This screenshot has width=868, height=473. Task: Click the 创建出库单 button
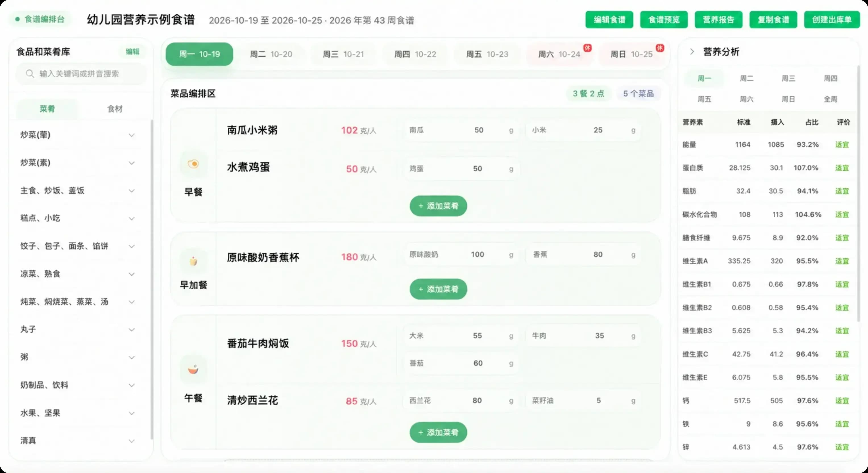pyautogui.click(x=832, y=20)
